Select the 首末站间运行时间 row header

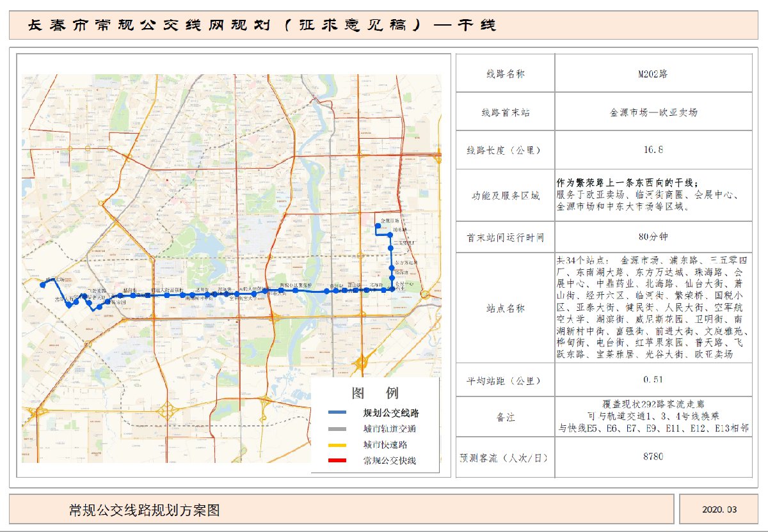506,237
